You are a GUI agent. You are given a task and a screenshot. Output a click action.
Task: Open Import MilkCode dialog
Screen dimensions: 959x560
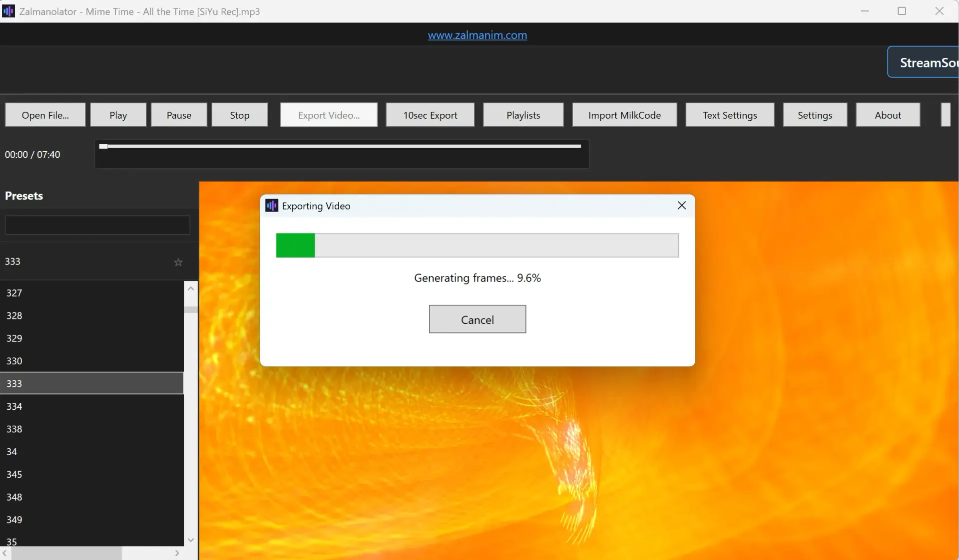point(624,115)
